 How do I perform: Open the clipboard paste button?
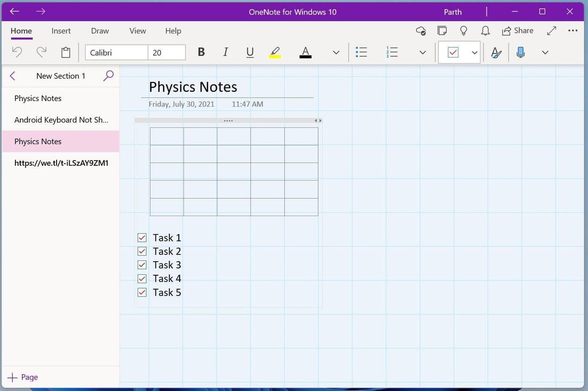tap(65, 52)
